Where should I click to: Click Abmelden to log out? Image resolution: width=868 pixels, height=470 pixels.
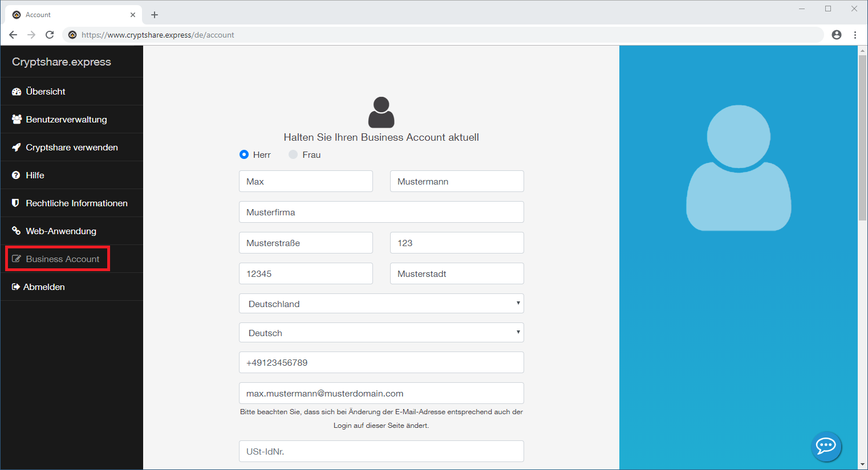[x=44, y=287]
